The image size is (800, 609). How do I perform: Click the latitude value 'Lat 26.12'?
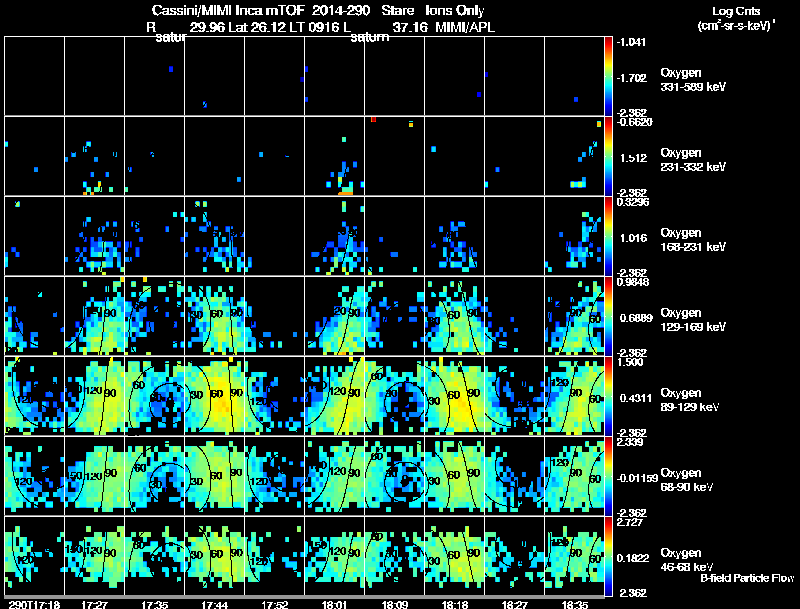[x=257, y=28]
